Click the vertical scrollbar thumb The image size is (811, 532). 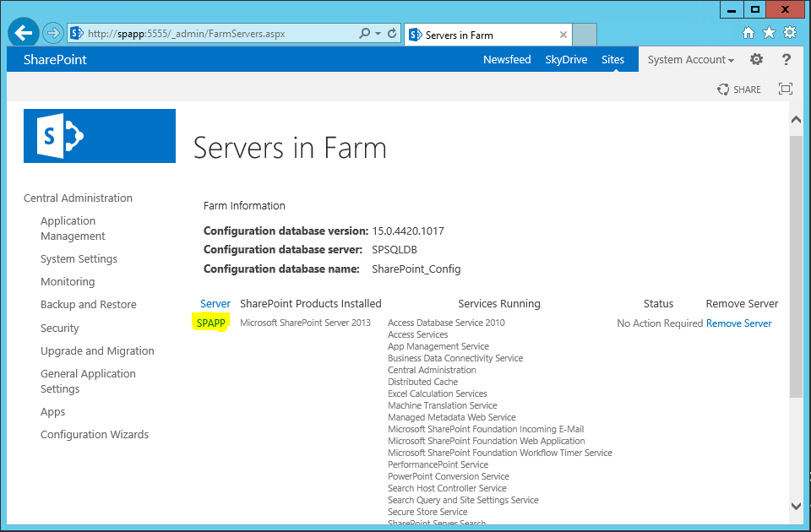(796, 266)
